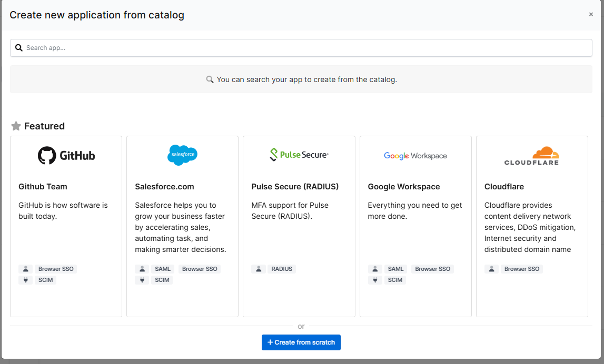Click SAML tag on Salesforce.com card
This screenshot has width=604, height=364.
coord(163,269)
